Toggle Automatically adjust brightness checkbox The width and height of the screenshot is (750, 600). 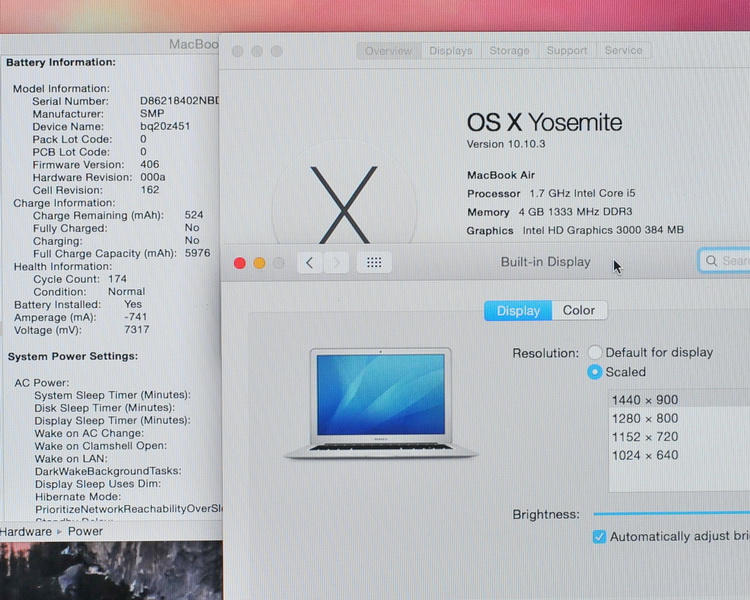click(599, 536)
